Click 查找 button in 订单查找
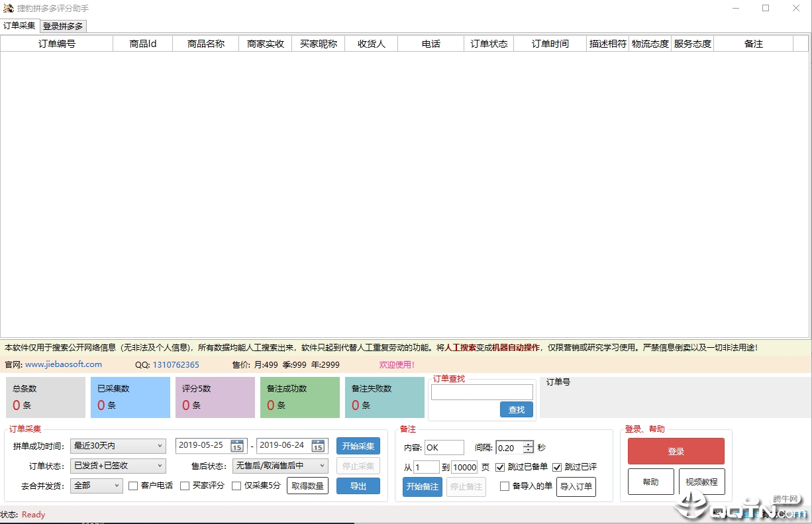 pos(517,410)
